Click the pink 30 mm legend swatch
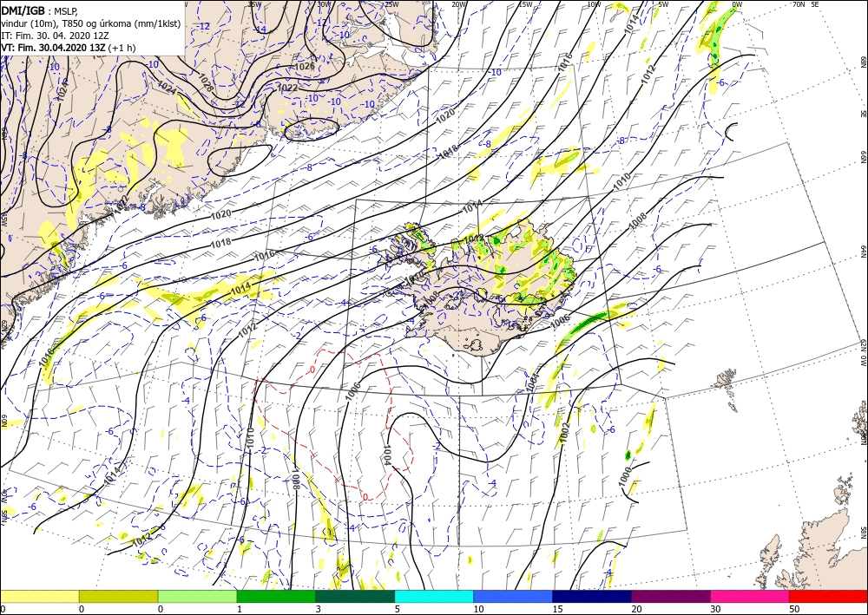This screenshot has height=615, width=868. pos(750,596)
